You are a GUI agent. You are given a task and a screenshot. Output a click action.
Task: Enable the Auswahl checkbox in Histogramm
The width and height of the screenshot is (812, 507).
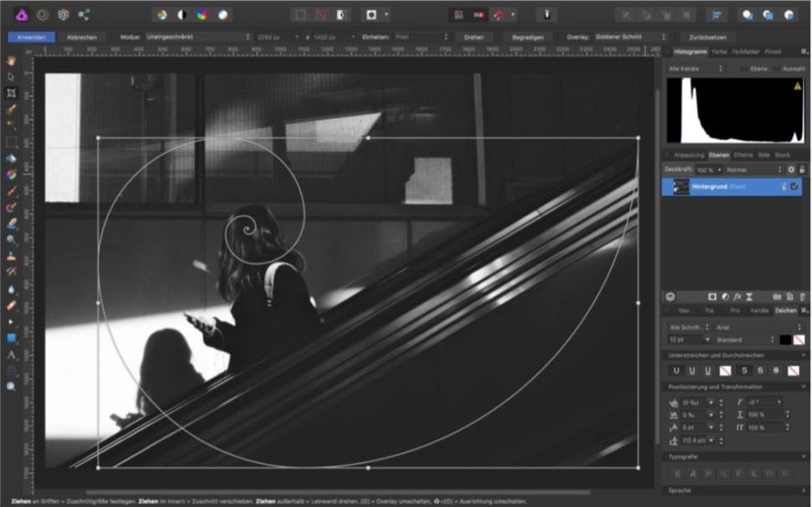coord(777,67)
